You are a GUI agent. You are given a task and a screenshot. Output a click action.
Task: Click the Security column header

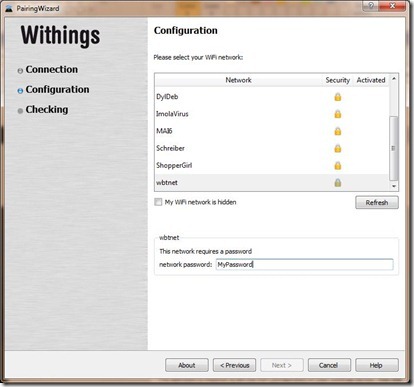coord(338,80)
